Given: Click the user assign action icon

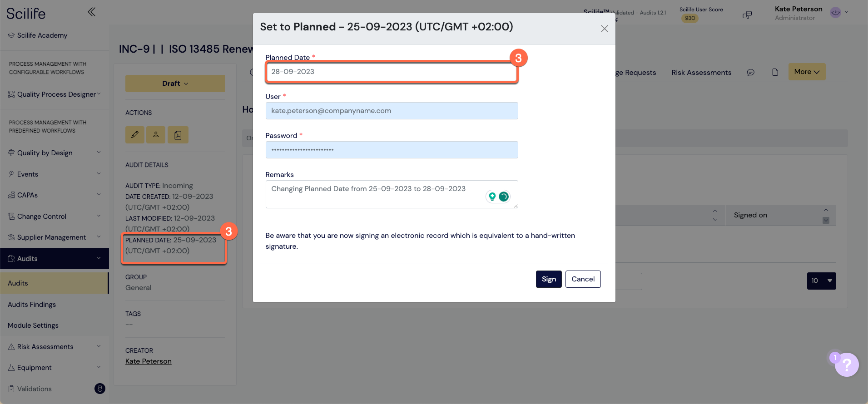Looking at the screenshot, I should [x=156, y=135].
